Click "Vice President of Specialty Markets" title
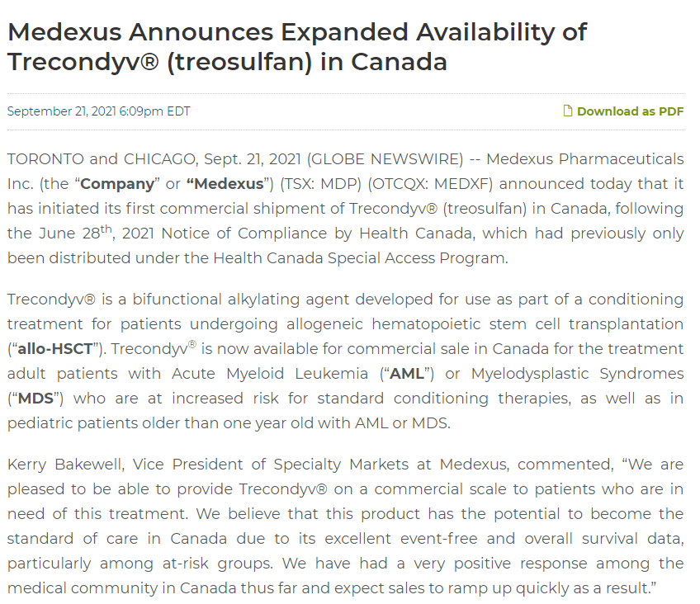700x604 pixels. pos(277,465)
